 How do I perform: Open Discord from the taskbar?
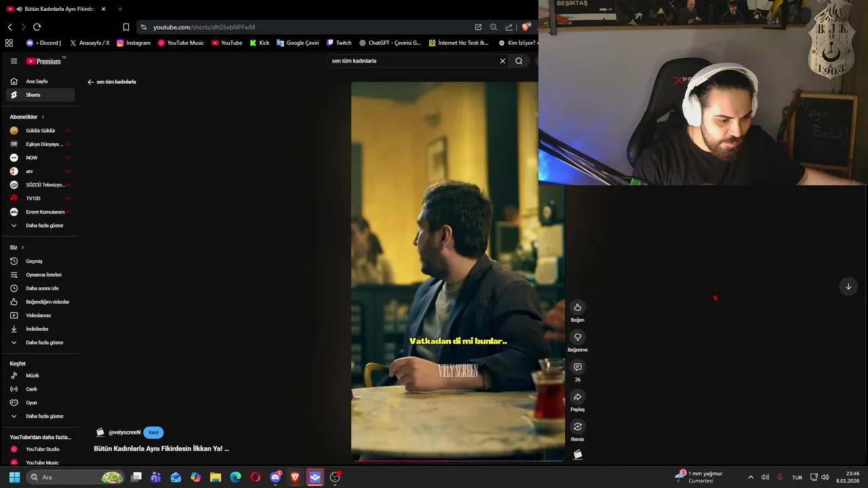click(275, 477)
